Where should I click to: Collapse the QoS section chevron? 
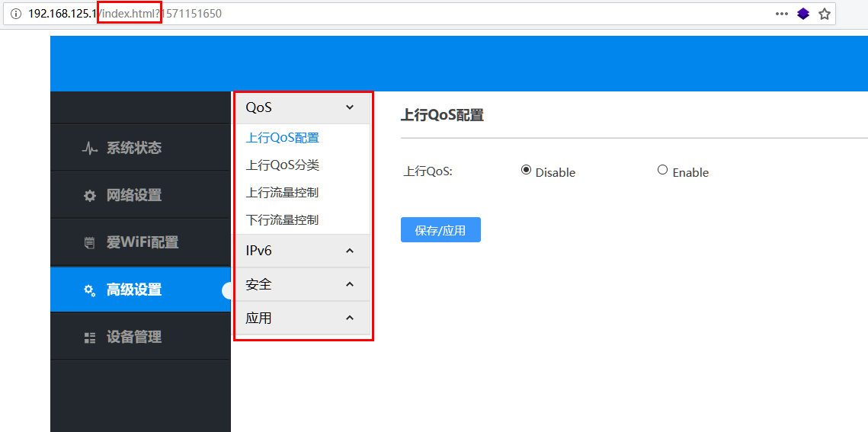[x=350, y=107]
